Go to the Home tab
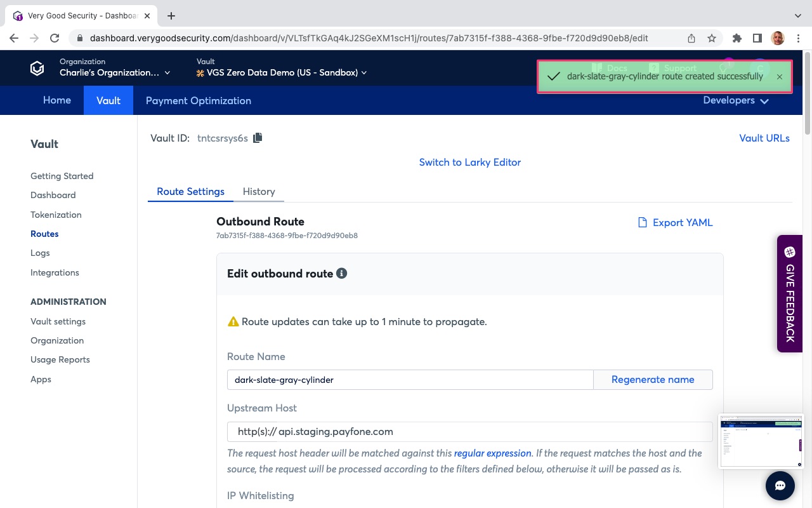 [57, 100]
